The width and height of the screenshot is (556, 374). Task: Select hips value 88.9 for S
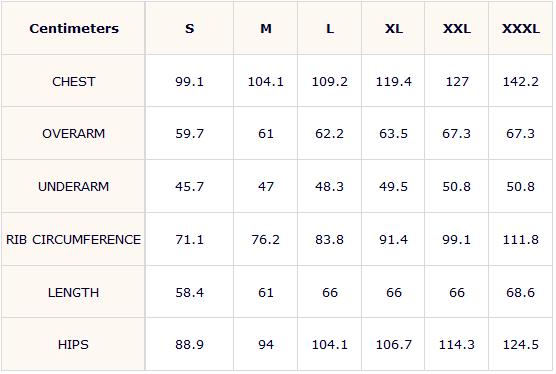point(189,345)
